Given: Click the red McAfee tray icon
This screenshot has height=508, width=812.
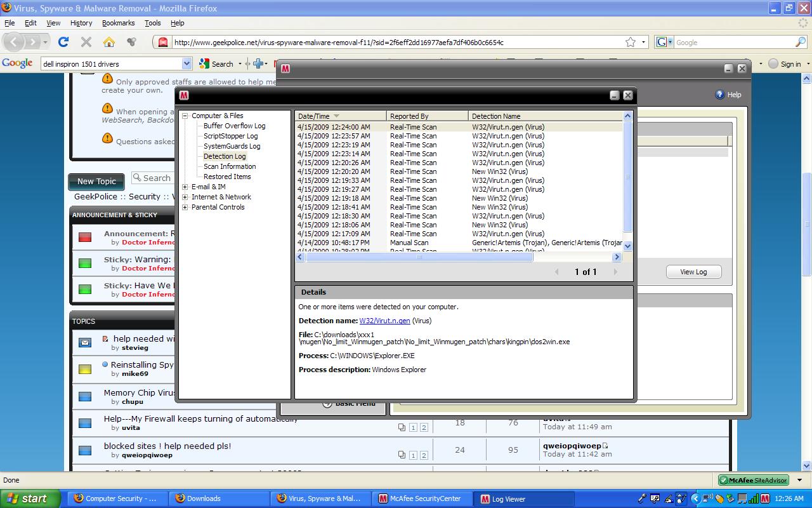Looking at the screenshot, I should (765, 499).
